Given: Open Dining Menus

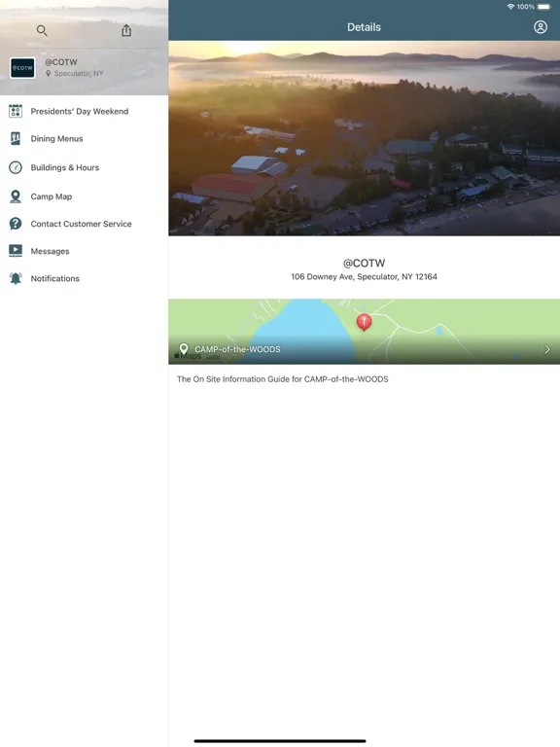Looking at the screenshot, I should [x=84, y=139].
